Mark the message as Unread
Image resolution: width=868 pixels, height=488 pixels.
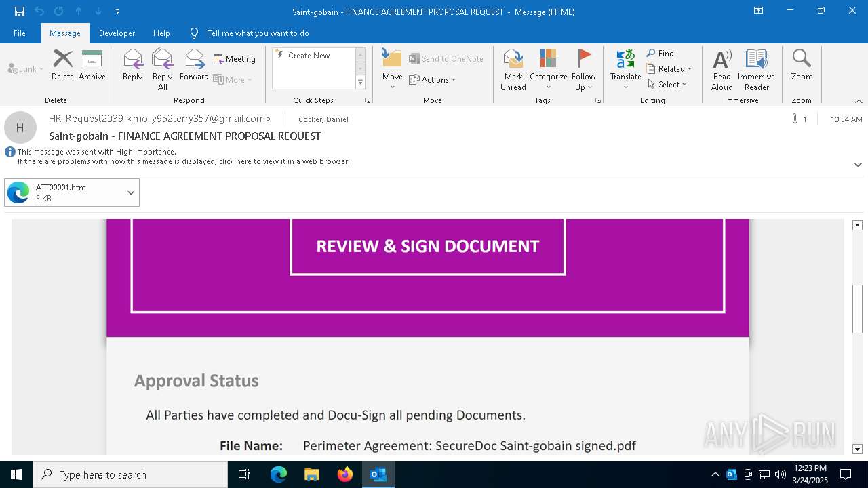tap(513, 69)
